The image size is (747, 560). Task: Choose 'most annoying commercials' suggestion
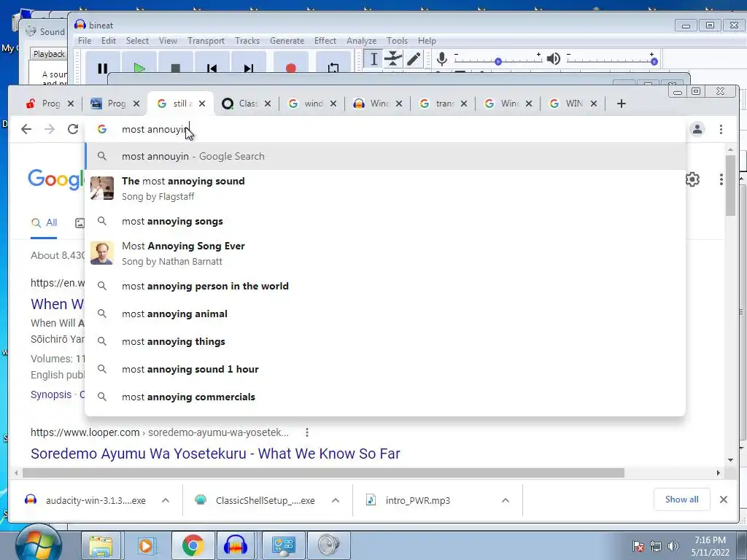(x=385, y=396)
